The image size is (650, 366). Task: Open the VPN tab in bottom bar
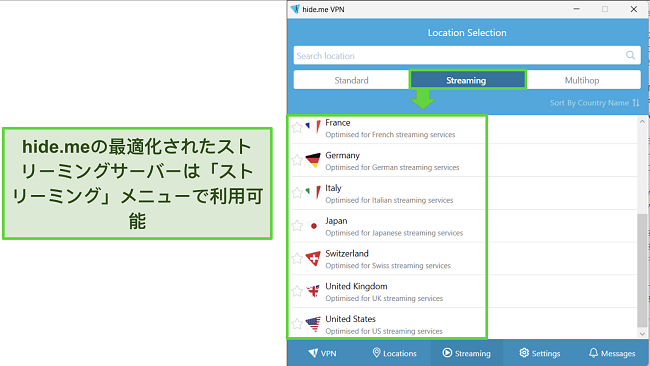click(323, 353)
